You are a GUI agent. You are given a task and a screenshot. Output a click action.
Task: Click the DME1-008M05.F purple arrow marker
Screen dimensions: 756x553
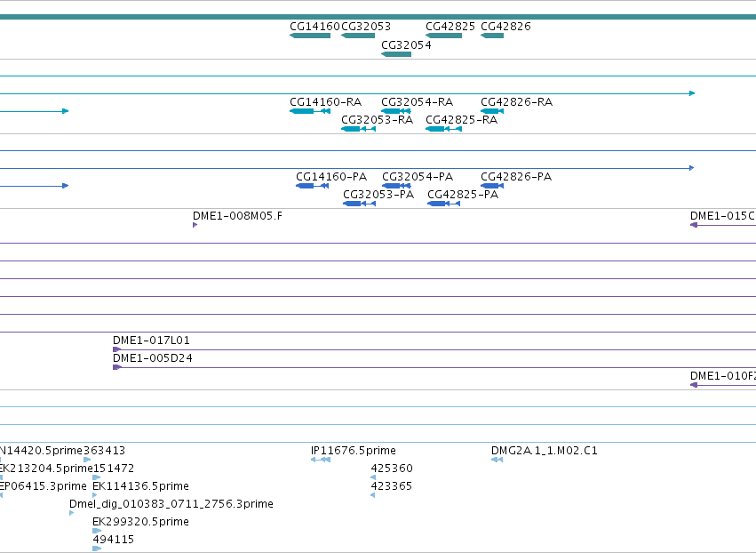[x=195, y=225]
